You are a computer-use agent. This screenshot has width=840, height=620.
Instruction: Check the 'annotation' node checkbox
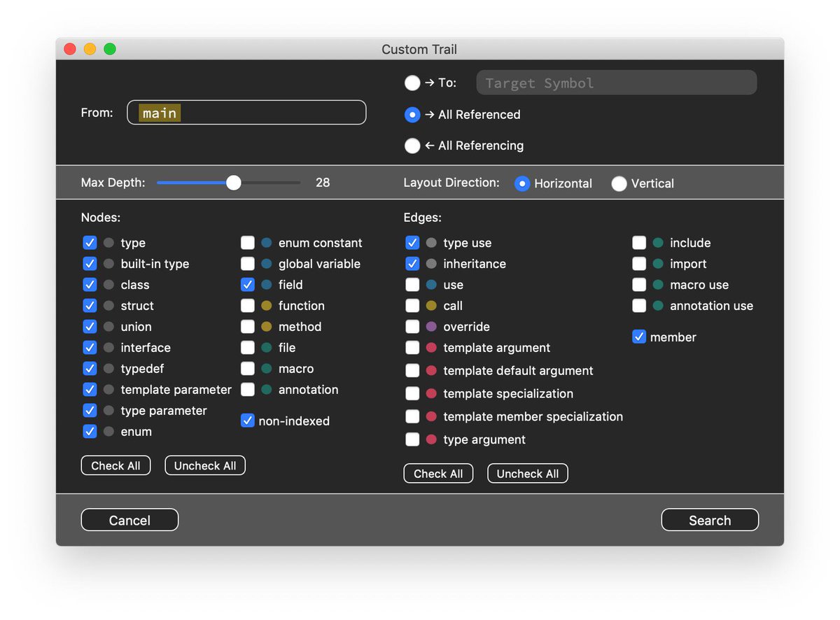click(x=248, y=390)
